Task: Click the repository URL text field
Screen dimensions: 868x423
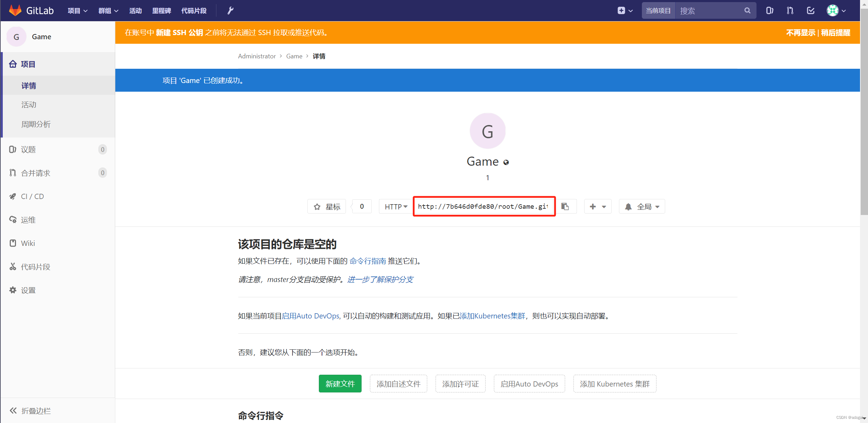Action: tap(483, 207)
